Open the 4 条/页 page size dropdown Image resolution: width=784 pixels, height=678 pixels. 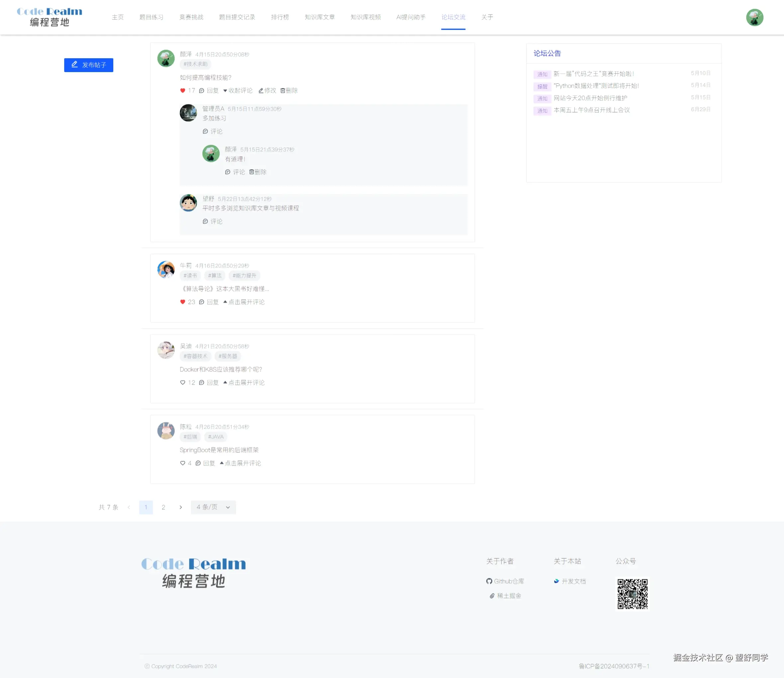213,507
